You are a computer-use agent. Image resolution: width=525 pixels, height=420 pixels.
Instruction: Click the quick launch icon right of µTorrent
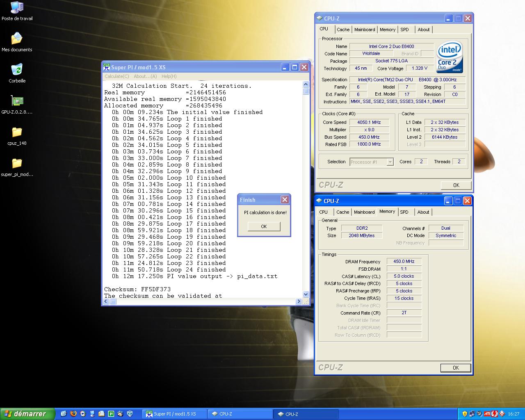coord(120,413)
